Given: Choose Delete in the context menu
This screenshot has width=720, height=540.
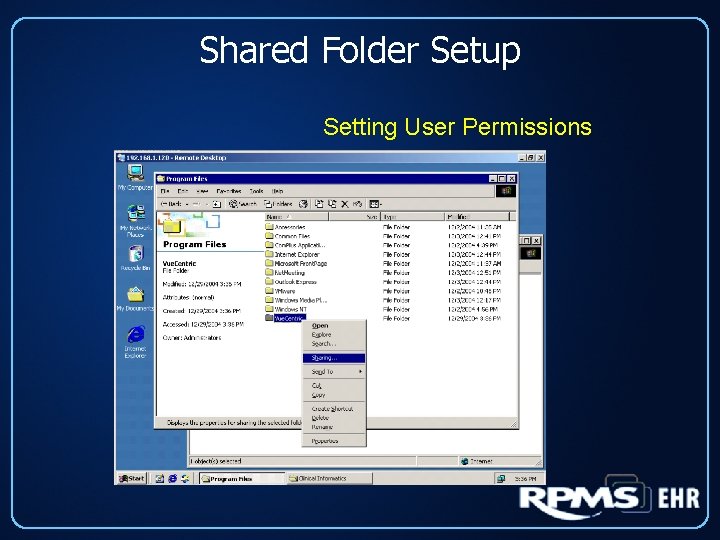Looking at the screenshot, I should coord(334,418).
